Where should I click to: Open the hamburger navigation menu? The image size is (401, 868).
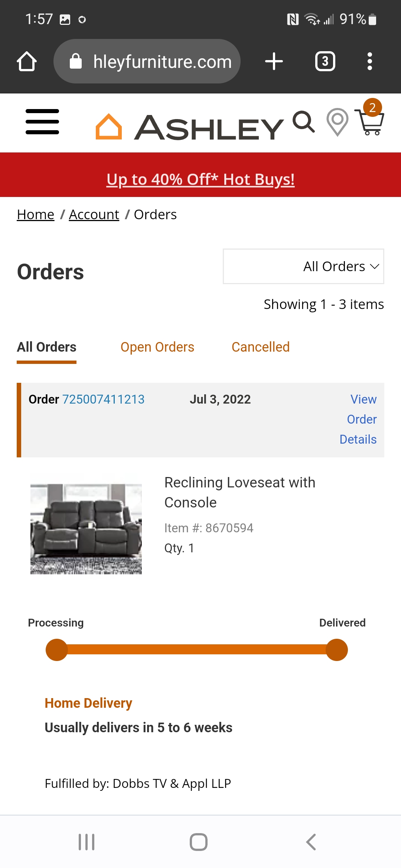pyautogui.click(x=42, y=122)
